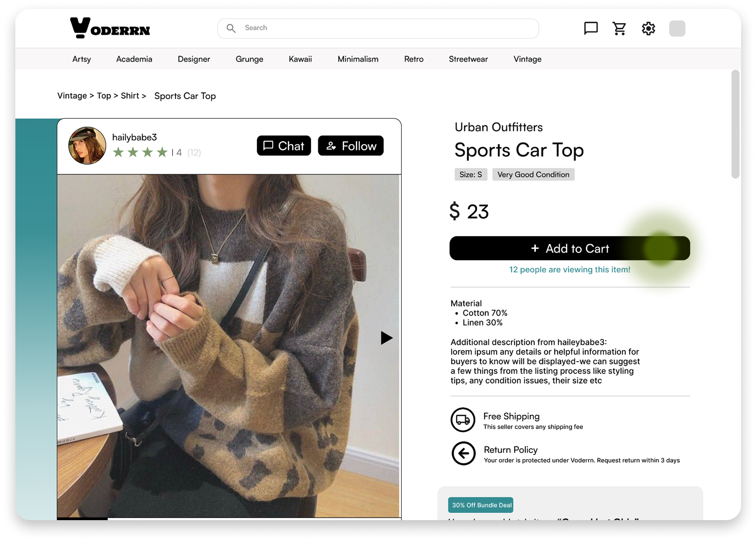Screen dimensions: 756x541
Task: Open settings gear icon
Action: tap(648, 28)
